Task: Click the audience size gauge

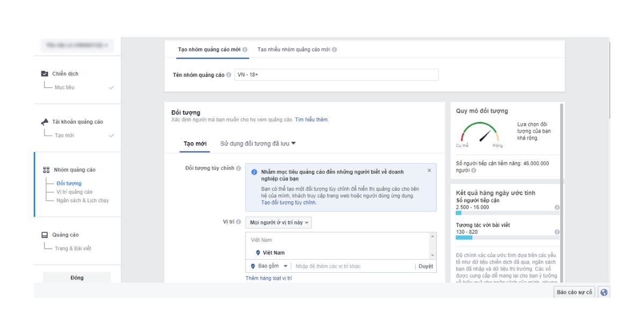Action: (x=479, y=133)
